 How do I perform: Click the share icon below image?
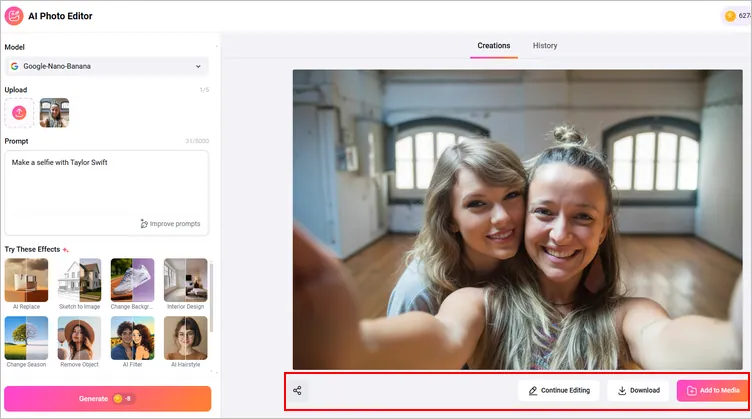tap(297, 390)
